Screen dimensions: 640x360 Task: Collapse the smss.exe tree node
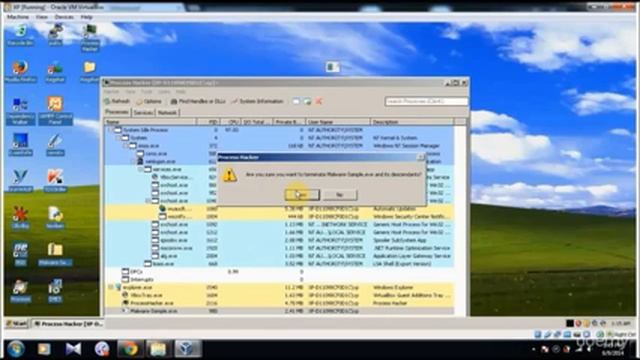[126, 146]
